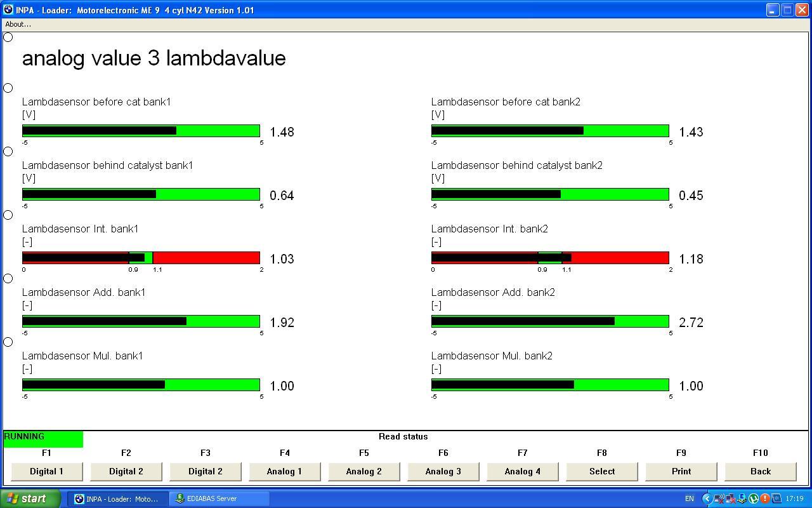Open Digital 1 via the F1 button
Viewport: 812px width, 508px height.
click(46, 471)
